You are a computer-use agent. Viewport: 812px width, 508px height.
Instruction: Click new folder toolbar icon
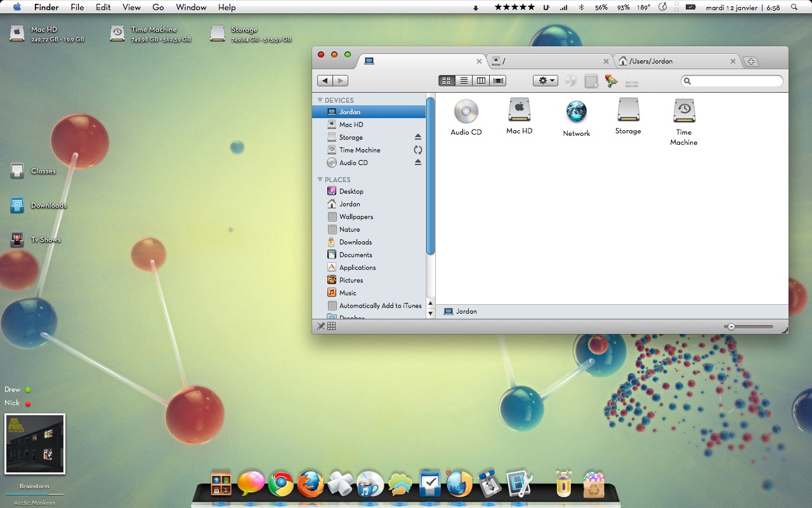pos(591,81)
